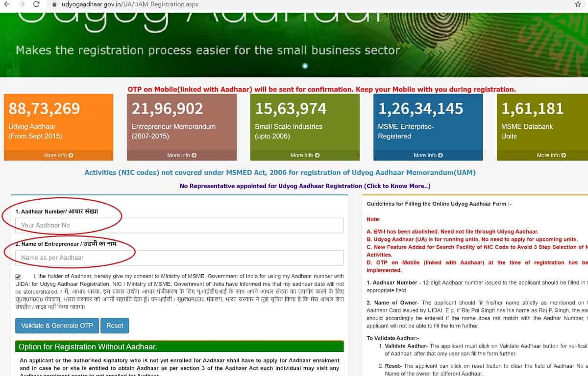Click Guidelines for Filling Online Form heading
The height and width of the screenshot is (376, 588).
pyautogui.click(x=439, y=204)
